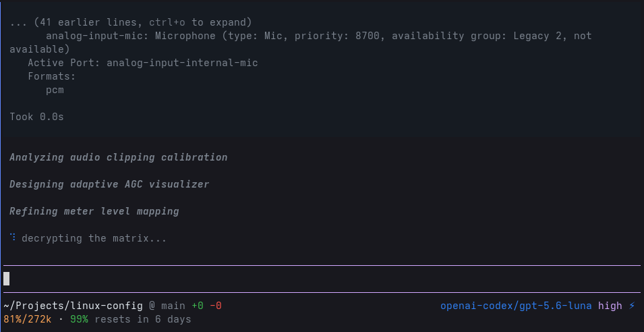This screenshot has width=644, height=332.
Task: Click the braille spinner icon before 'decrypting the matrix'
Action: [13, 237]
